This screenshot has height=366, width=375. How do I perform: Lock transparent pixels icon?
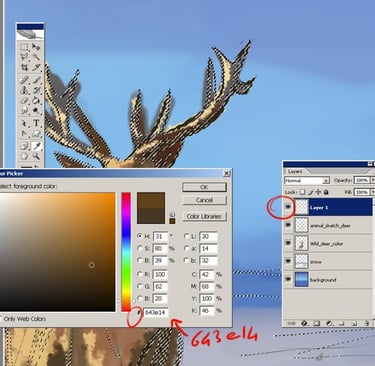pos(302,192)
